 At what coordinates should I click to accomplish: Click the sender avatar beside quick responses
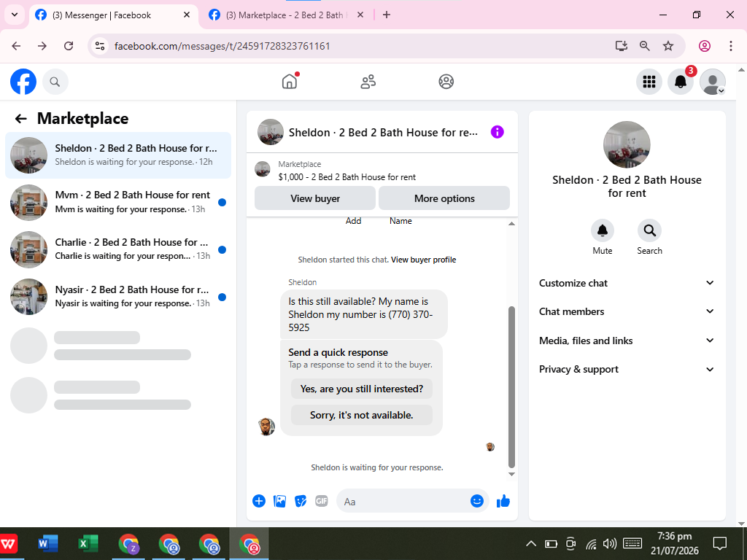point(266,427)
